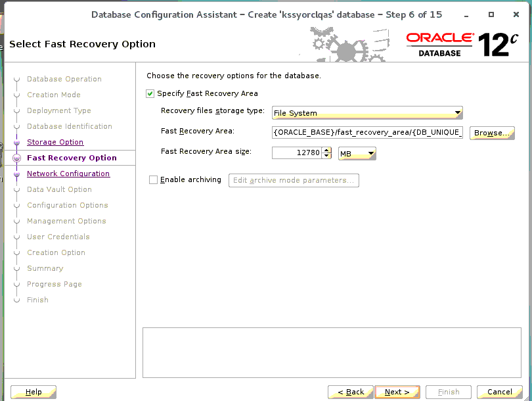Uncheck Specify Fast Recovery Area checkbox

coord(150,93)
